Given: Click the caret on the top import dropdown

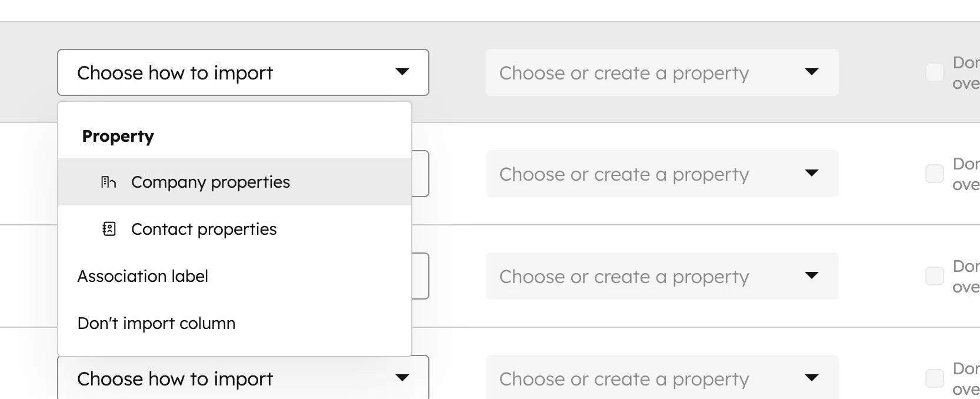Looking at the screenshot, I should pyautogui.click(x=403, y=72).
